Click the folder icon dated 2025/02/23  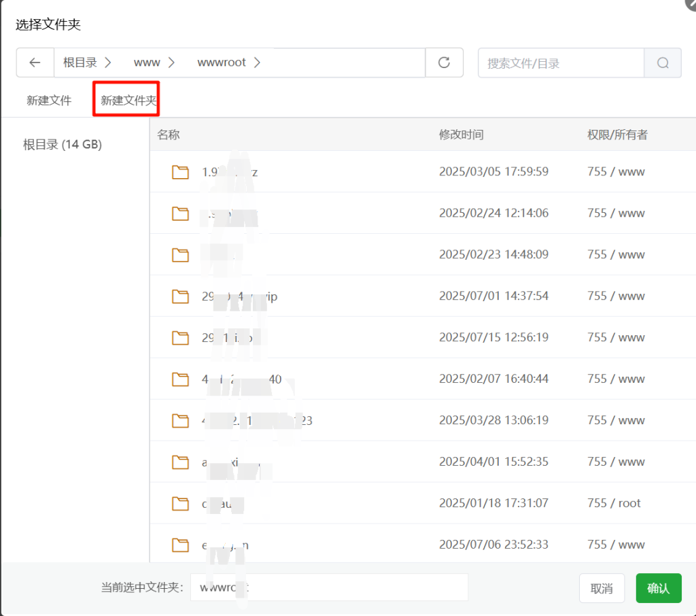pyautogui.click(x=180, y=254)
